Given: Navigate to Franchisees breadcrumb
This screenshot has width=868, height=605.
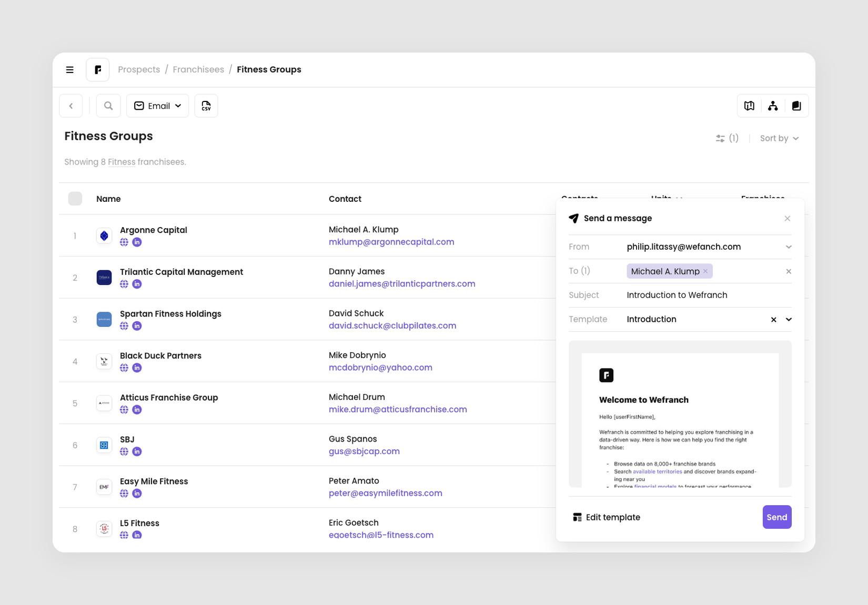Looking at the screenshot, I should coord(198,69).
